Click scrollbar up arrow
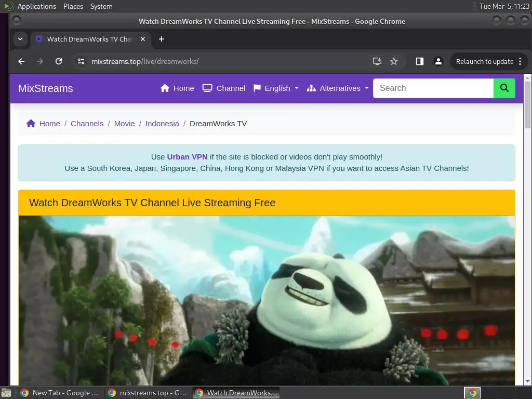Screen dimensions: 532x399 (x=527, y=78)
